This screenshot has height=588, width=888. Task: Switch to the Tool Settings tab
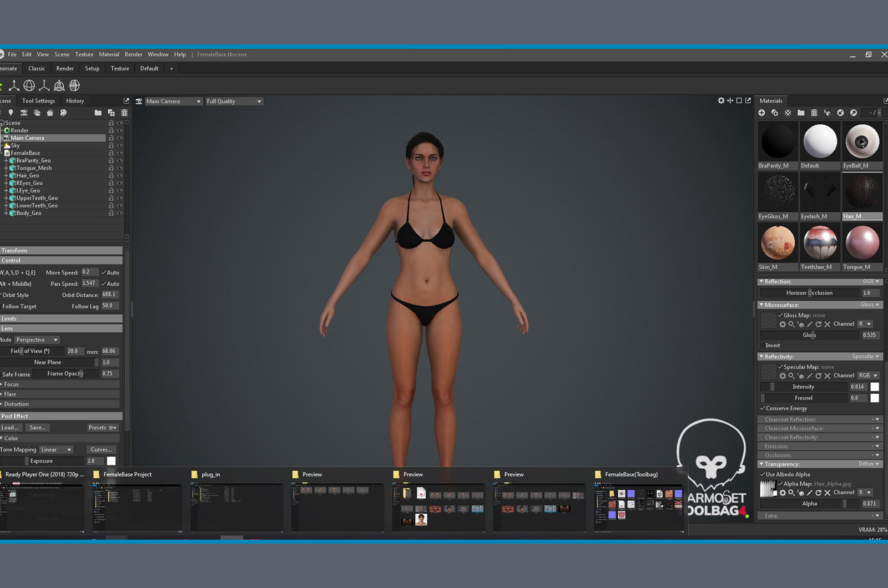pos(38,101)
